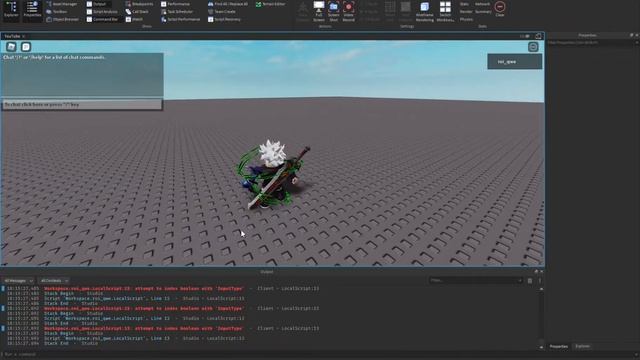Open Script Analysis window
640x360 pixels.
coord(102,12)
